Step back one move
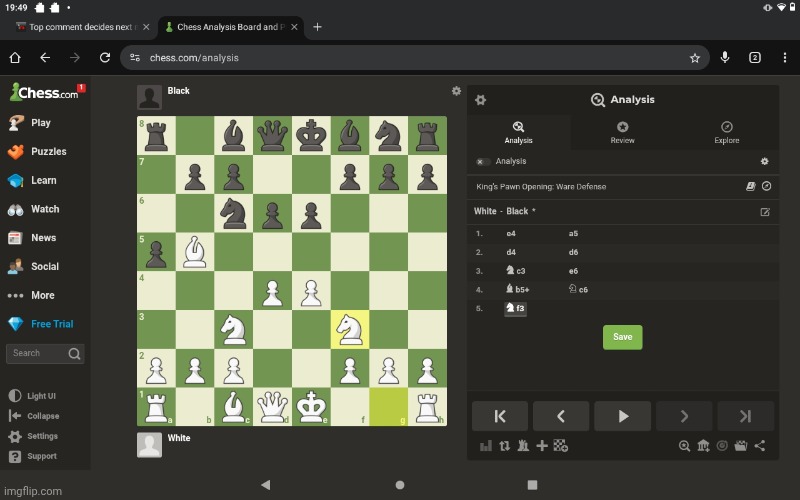This screenshot has width=800, height=500. [x=561, y=416]
